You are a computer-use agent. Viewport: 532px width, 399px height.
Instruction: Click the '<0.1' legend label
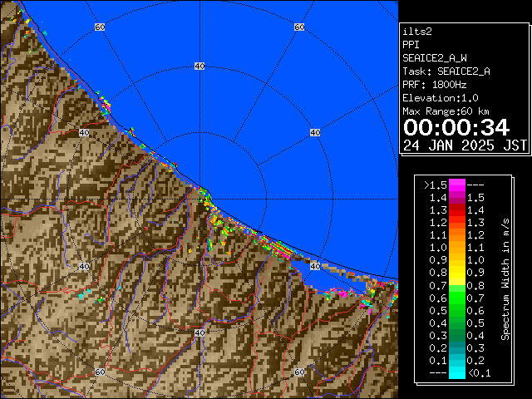(480, 373)
